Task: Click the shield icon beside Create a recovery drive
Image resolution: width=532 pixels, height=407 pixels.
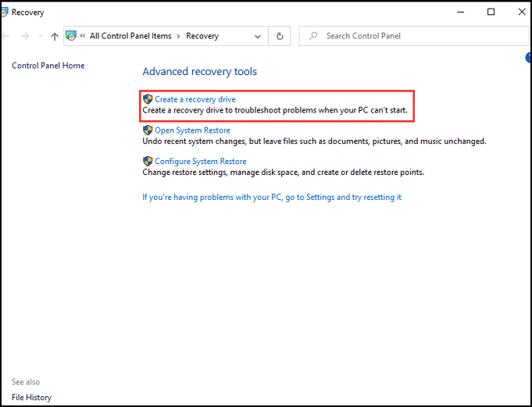Action: 148,99
